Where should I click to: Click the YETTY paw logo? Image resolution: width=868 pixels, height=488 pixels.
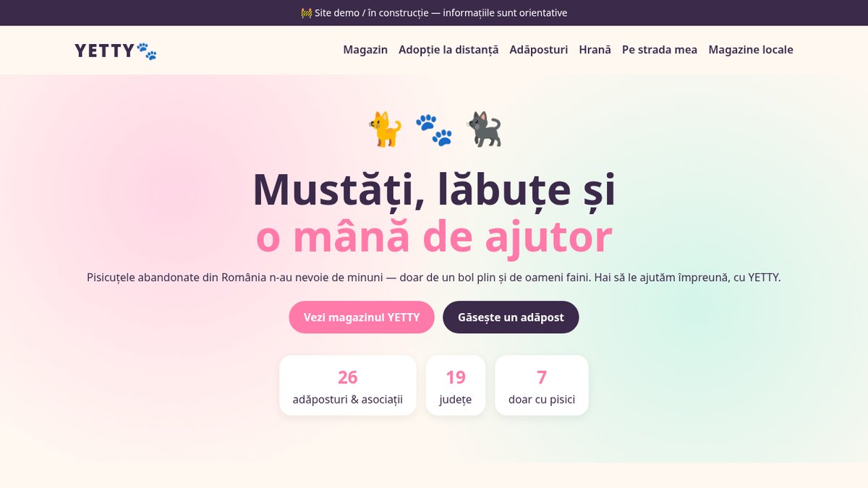[116, 50]
